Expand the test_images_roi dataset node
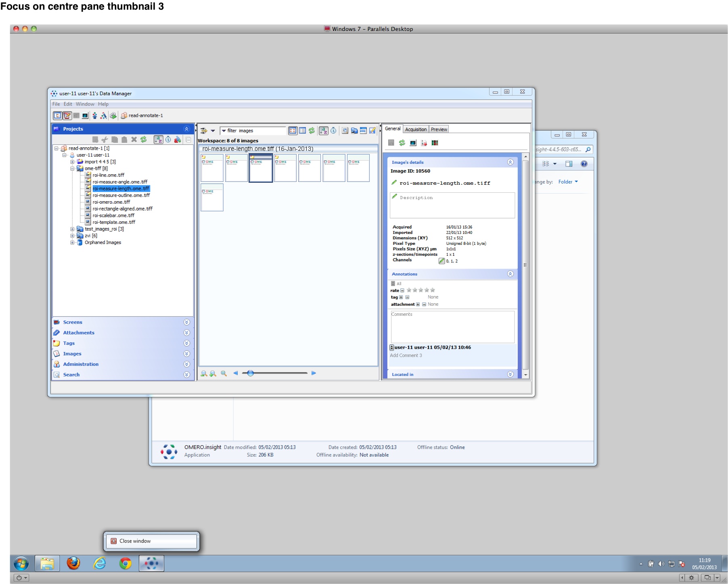 pyautogui.click(x=72, y=229)
